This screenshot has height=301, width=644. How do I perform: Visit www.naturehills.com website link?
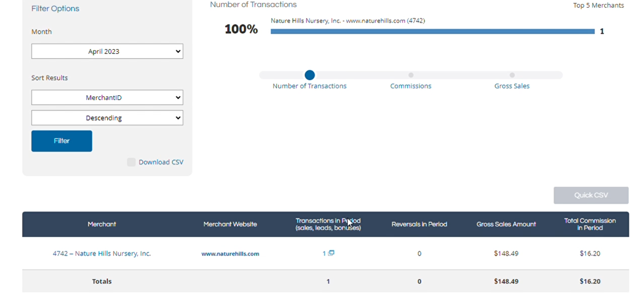(x=230, y=254)
